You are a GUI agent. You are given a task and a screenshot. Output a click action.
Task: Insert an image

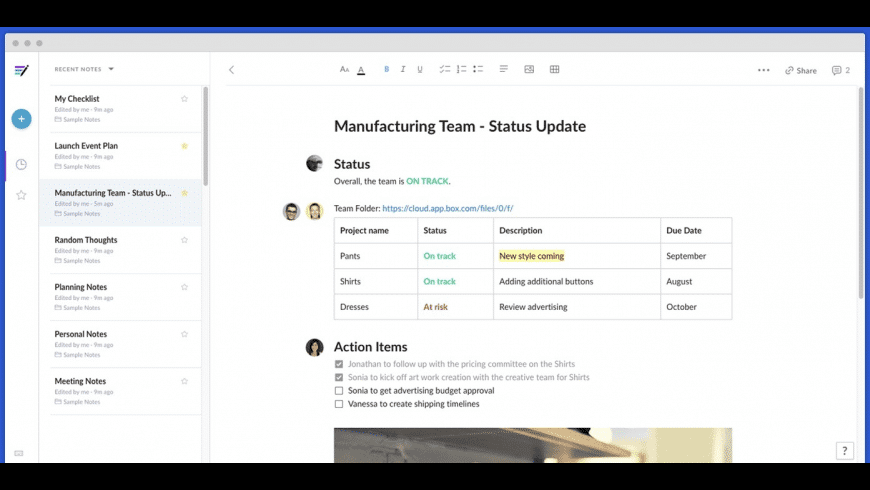[x=529, y=69]
